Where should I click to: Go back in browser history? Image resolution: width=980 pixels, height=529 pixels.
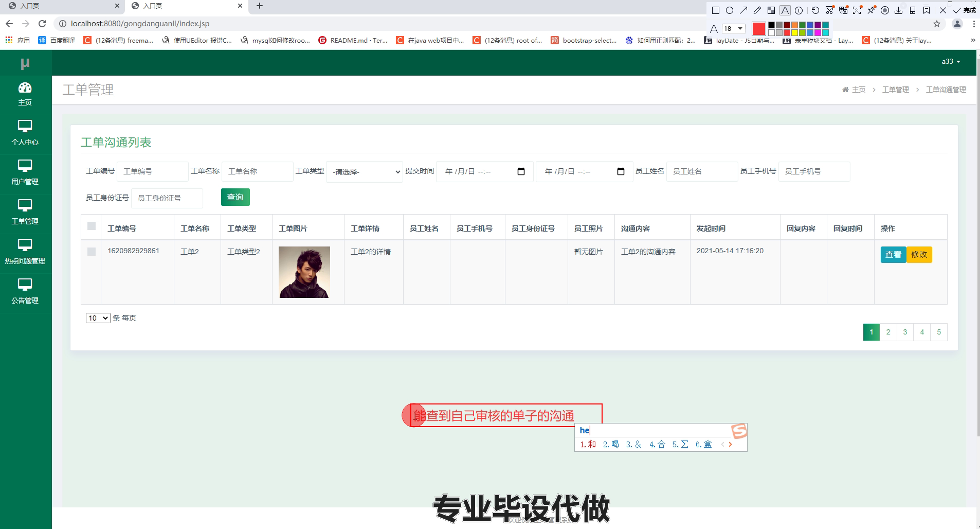point(9,24)
